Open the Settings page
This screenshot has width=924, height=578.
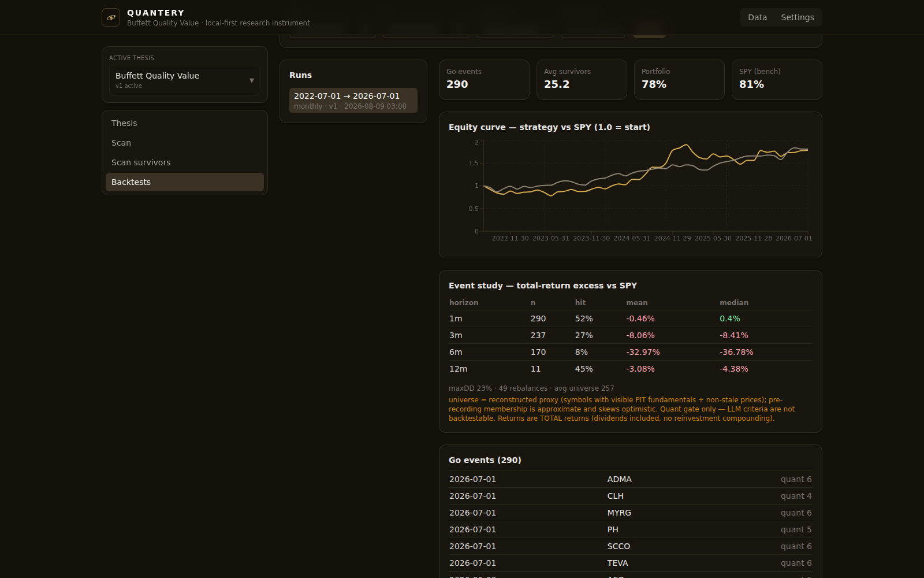pyautogui.click(x=797, y=17)
